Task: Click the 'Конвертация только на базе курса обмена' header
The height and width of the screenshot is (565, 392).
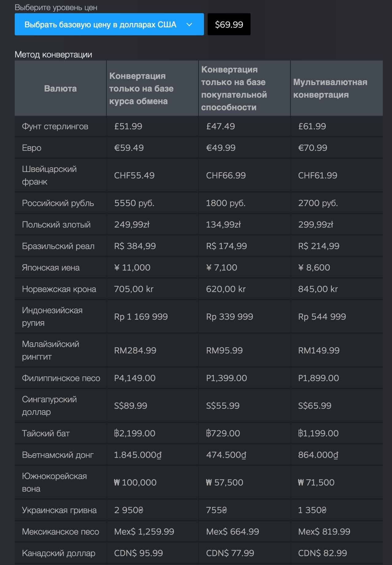Action: pyautogui.click(x=141, y=88)
